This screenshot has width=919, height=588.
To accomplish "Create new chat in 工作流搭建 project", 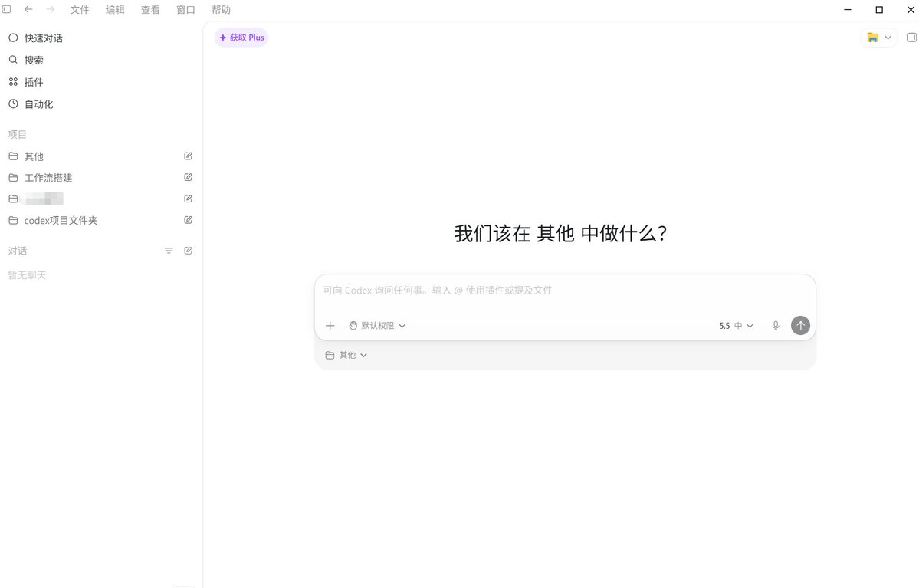I will (188, 177).
